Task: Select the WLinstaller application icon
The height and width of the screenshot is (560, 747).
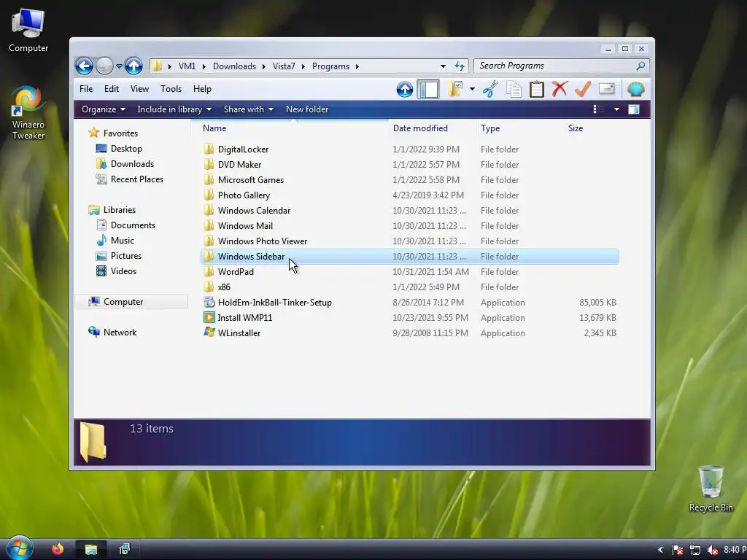Action: pos(209,332)
